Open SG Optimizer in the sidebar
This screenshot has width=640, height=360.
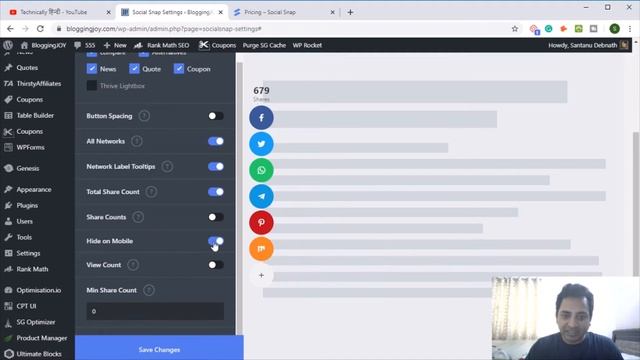[x=37, y=322]
